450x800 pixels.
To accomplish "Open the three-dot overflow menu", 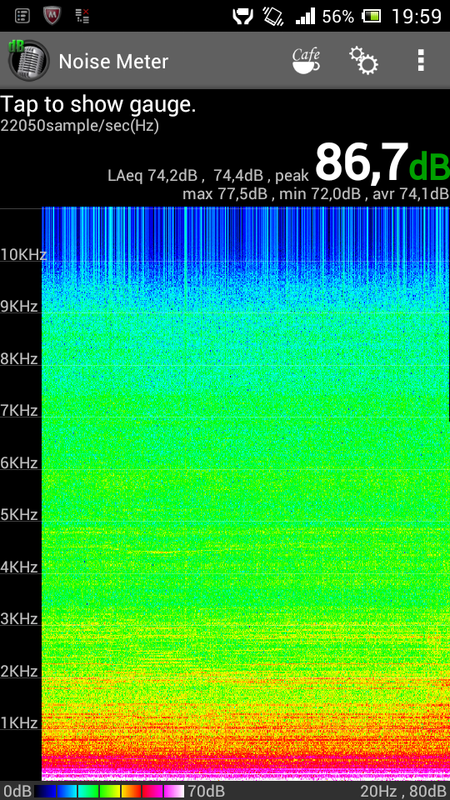I will pyautogui.click(x=421, y=61).
